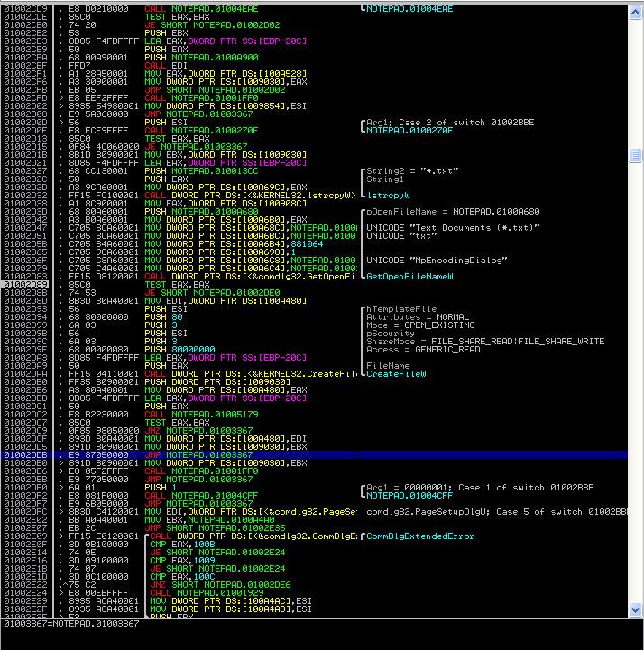Click the CreateFileW call instruction at 01002DAA
The height and width of the screenshot is (650, 644).
[250, 374]
